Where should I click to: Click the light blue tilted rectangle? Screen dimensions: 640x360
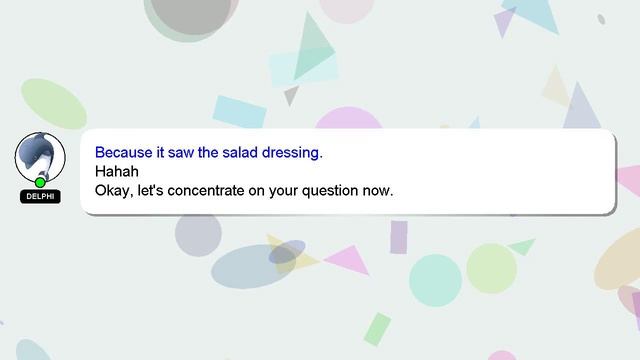[x=240, y=112]
